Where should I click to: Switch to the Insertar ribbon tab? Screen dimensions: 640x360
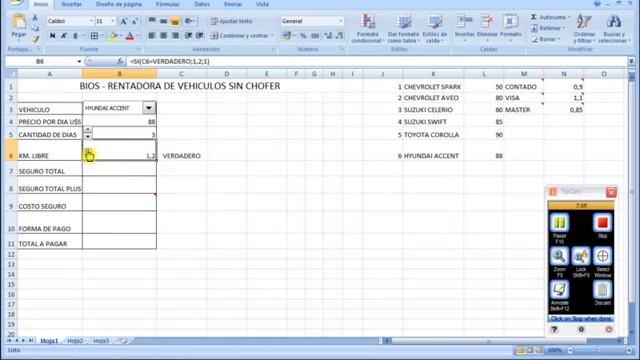pyautogui.click(x=71, y=4)
